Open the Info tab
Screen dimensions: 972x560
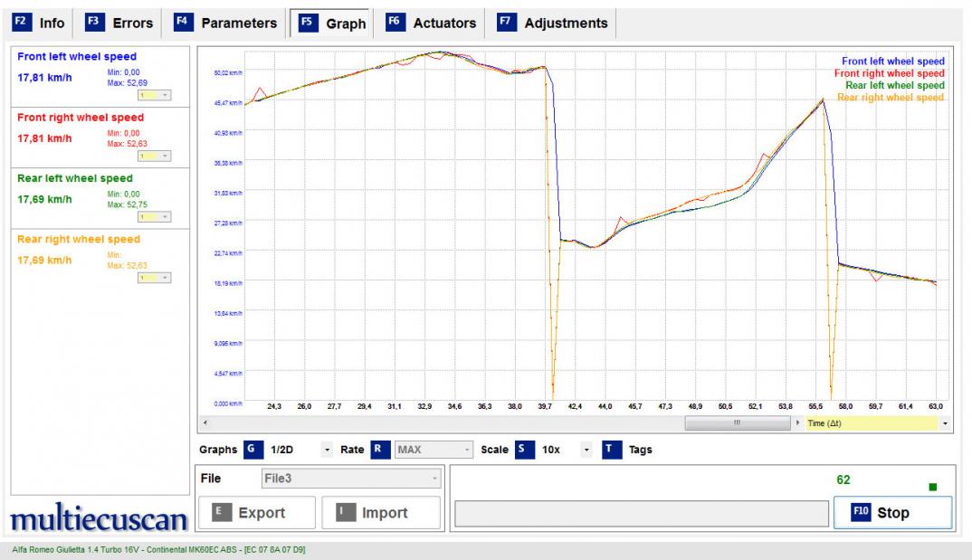point(39,23)
